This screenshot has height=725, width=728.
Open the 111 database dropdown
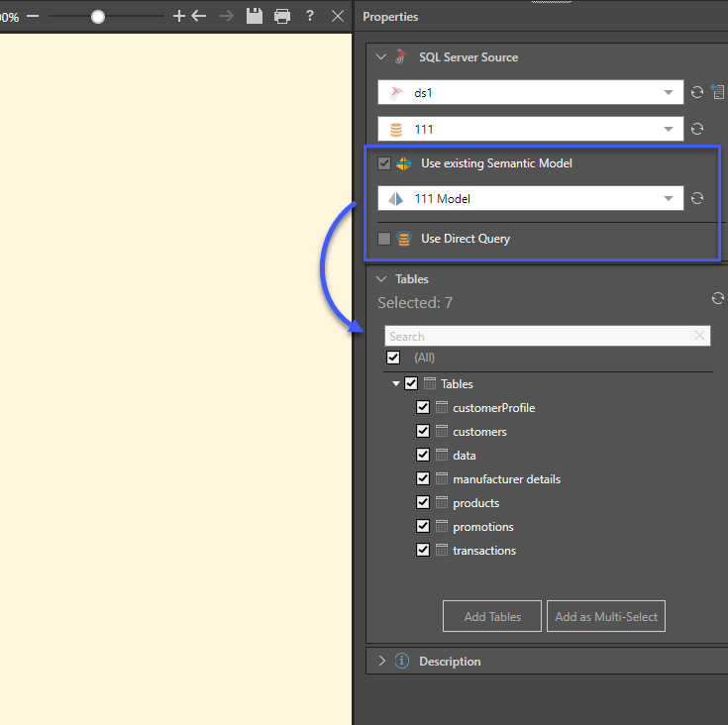[669, 130]
